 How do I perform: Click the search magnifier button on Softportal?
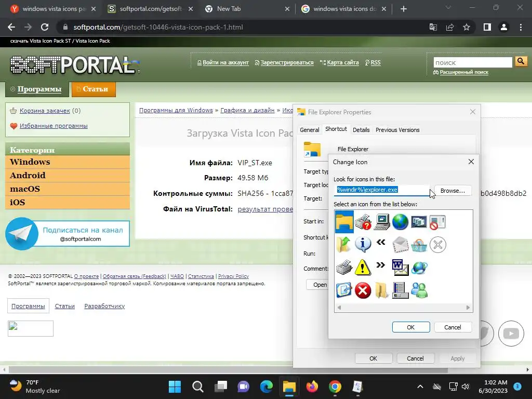521,61
